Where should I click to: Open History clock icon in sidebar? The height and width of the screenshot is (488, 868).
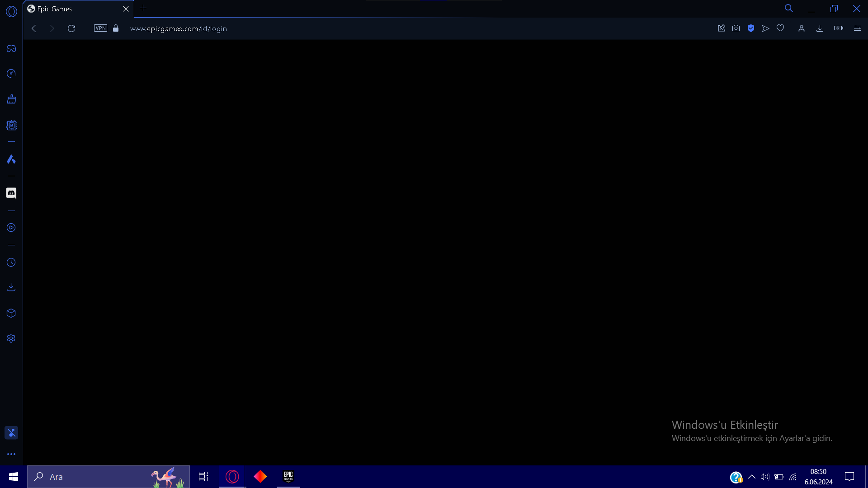point(11,263)
